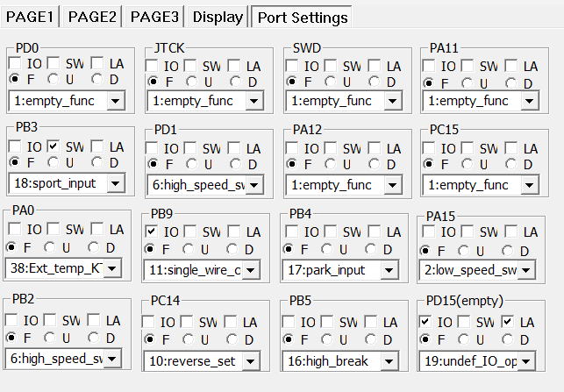Screen dimensions: 564x392
Task: Expand the PD1 high_speed_sw dropdown
Action: (x=251, y=184)
